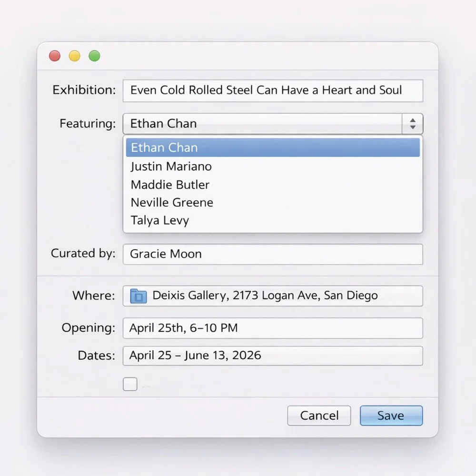Select Ethan Chan in the dropdown list
This screenshot has height=476, width=476.
[x=273, y=148]
